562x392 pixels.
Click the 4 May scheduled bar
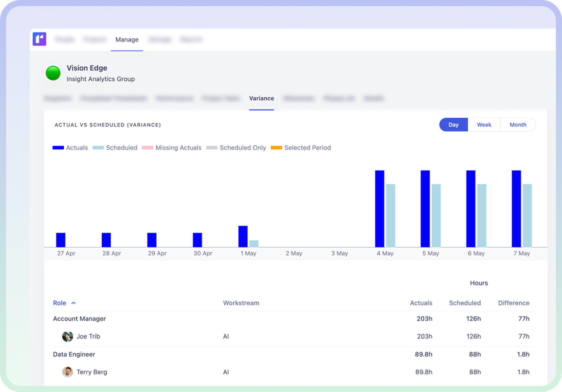click(391, 215)
